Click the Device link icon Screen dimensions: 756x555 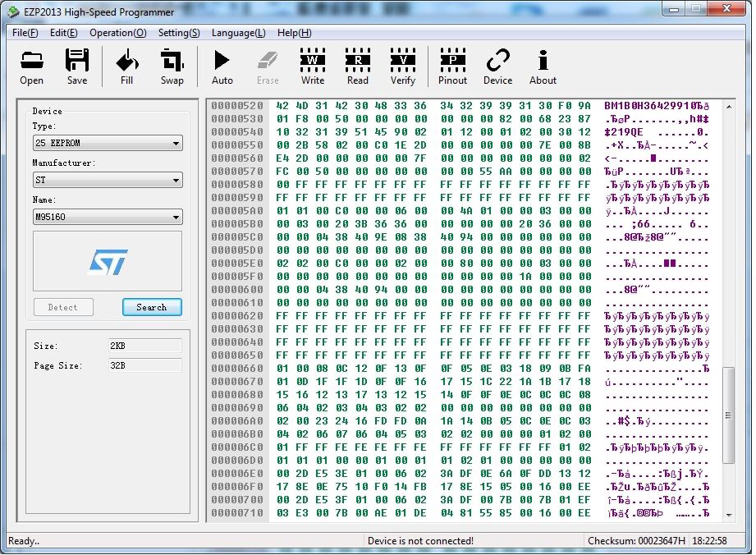(x=497, y=66)
